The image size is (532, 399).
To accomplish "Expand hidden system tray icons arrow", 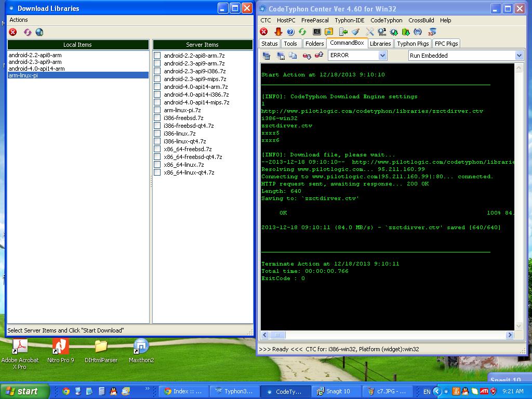I will pyautogui.click(x=437, y=392).
